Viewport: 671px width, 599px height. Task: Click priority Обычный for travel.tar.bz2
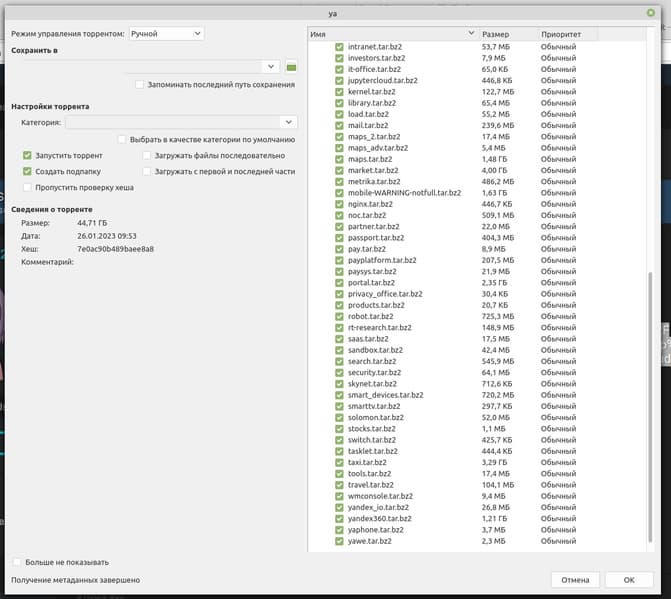tap(558, 485)
